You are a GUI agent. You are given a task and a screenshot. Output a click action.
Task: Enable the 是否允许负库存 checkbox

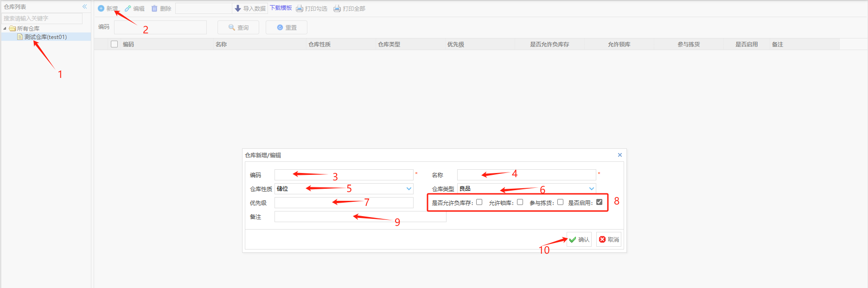(x=479, y=202)
